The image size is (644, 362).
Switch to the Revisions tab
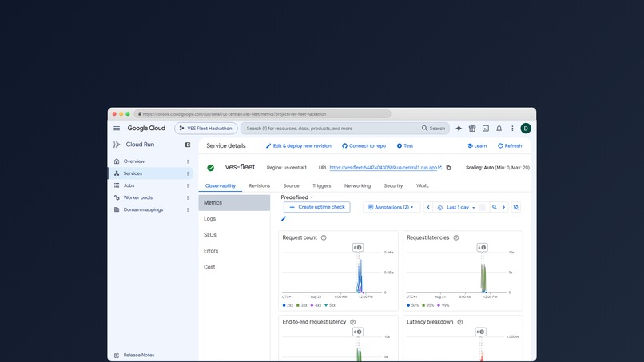(x=260, y=186)
